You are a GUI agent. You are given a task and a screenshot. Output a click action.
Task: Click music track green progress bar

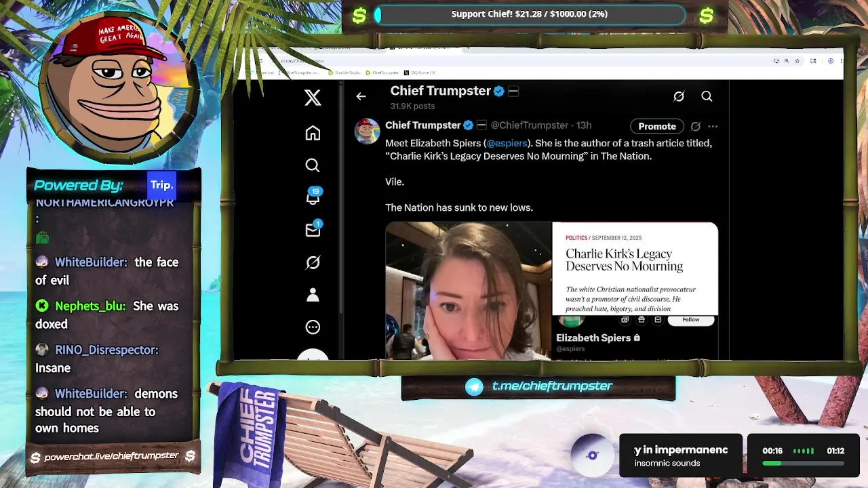(803, 464)
